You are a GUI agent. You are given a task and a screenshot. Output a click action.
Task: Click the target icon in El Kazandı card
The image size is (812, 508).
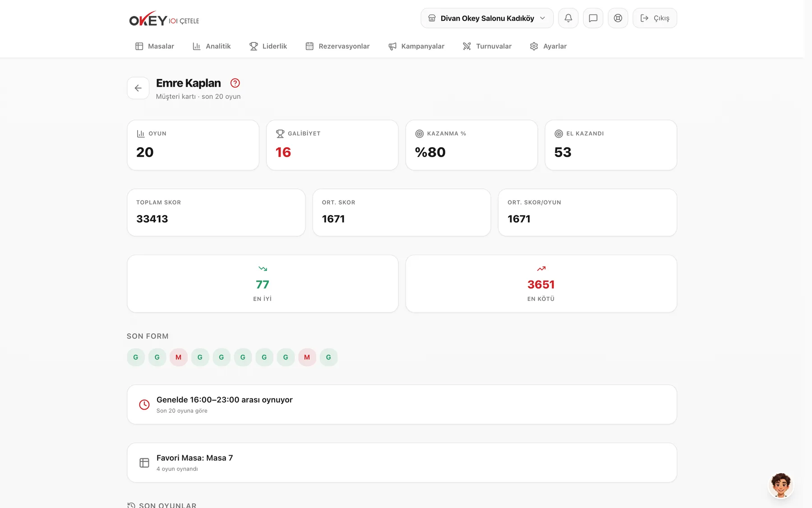tap(558, 134)
